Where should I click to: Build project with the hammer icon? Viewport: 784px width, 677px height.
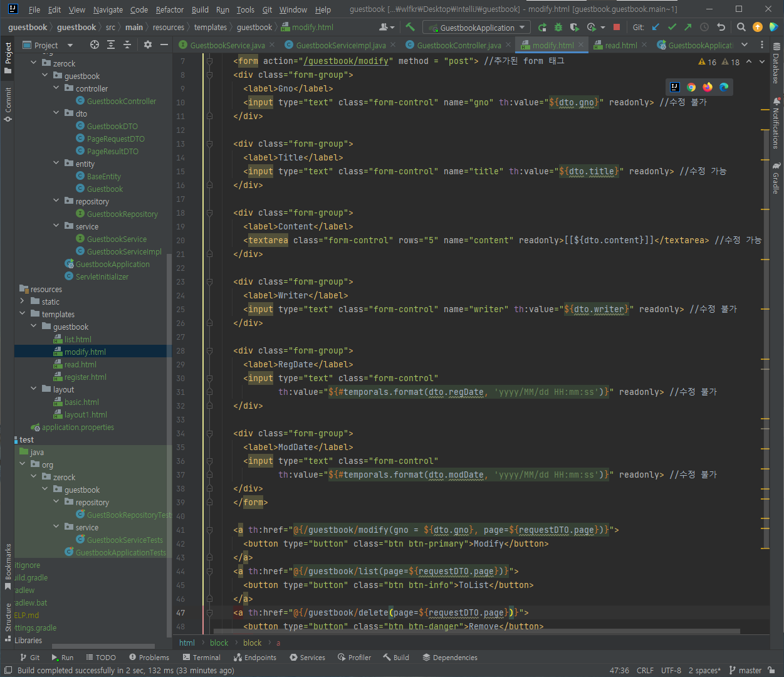[410, 27]
